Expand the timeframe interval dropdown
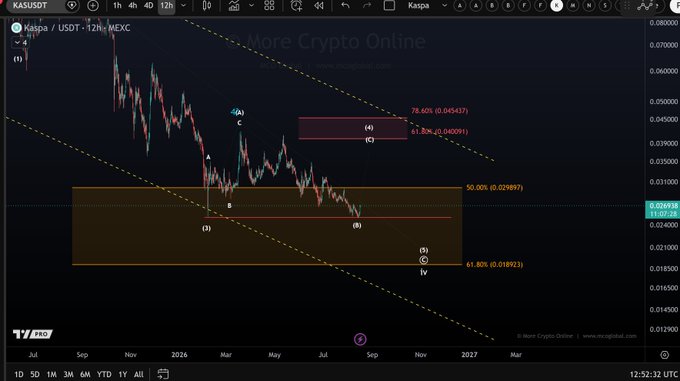This screenshot has height=381, width=680. (x=183, y=6)
